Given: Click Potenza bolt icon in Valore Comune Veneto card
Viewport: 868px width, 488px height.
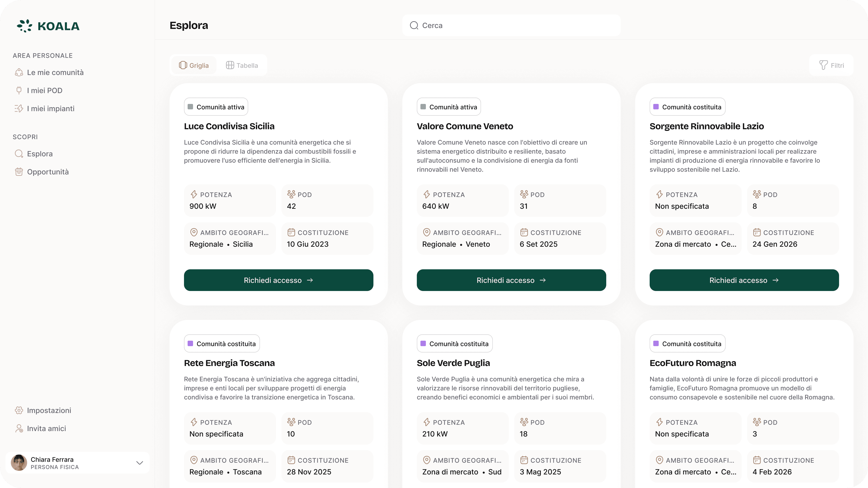Looking at the screenshot, I should point(427,194).
